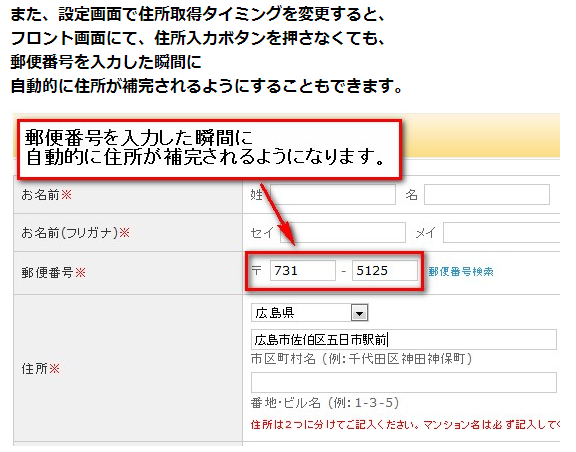This screenshot has height=452, width=576.
Task: Click the red マンション名 address note text
Action: (406, 425)
